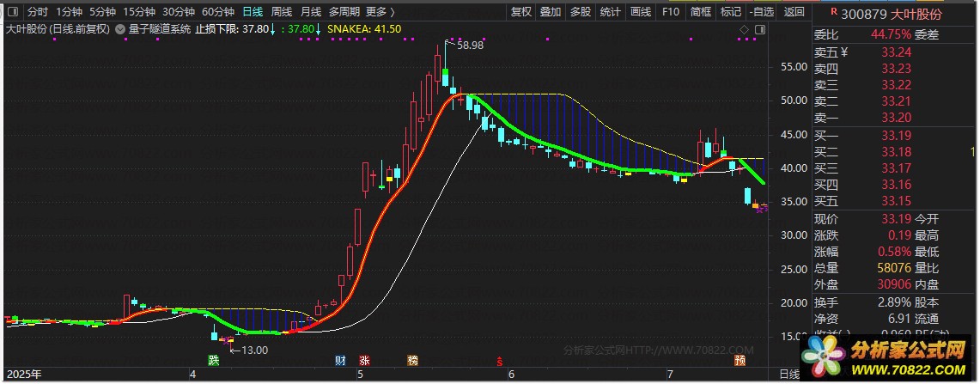
Task: Click the 外盘 30906 value
Action: tap(894, 285)
